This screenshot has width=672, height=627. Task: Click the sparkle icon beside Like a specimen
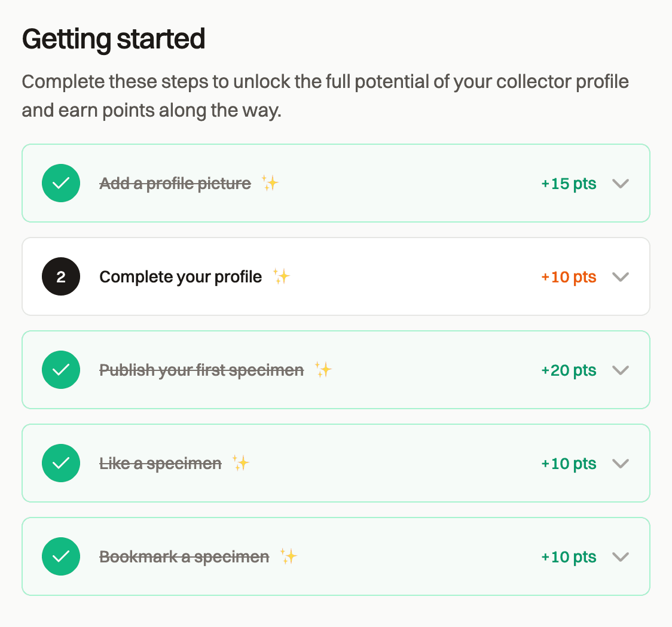click(242, 462)
